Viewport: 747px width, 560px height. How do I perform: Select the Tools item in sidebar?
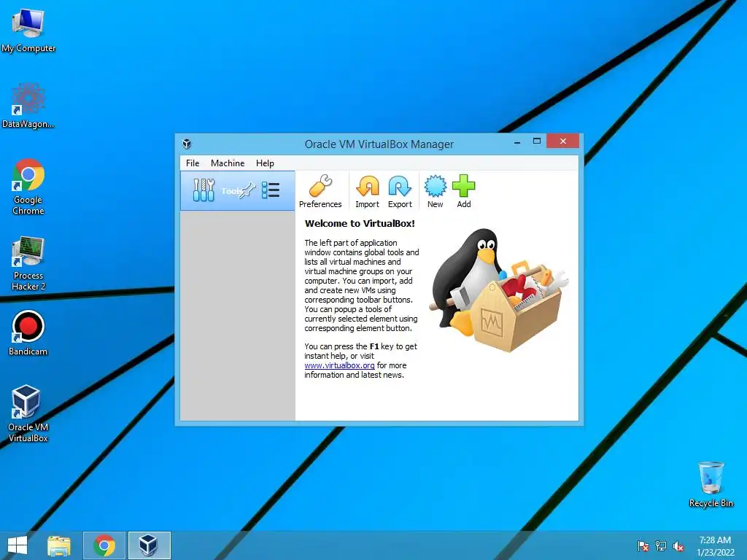(238, 190)
